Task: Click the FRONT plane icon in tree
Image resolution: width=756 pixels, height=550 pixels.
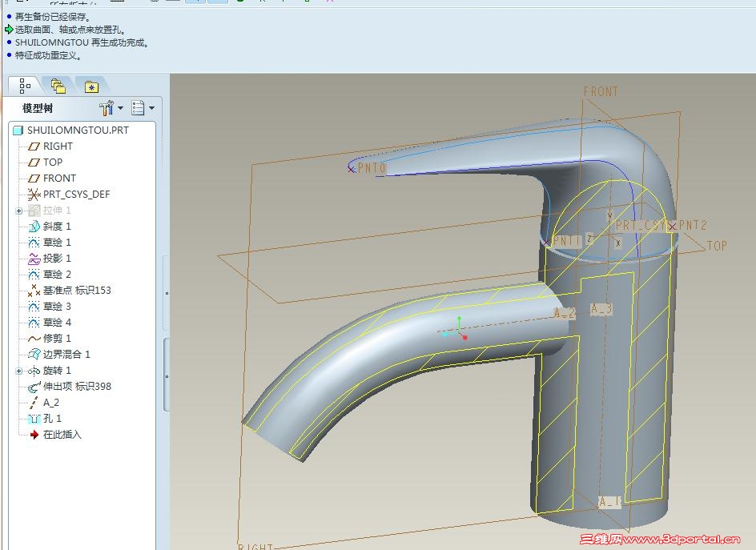Action: click(34, 178)
